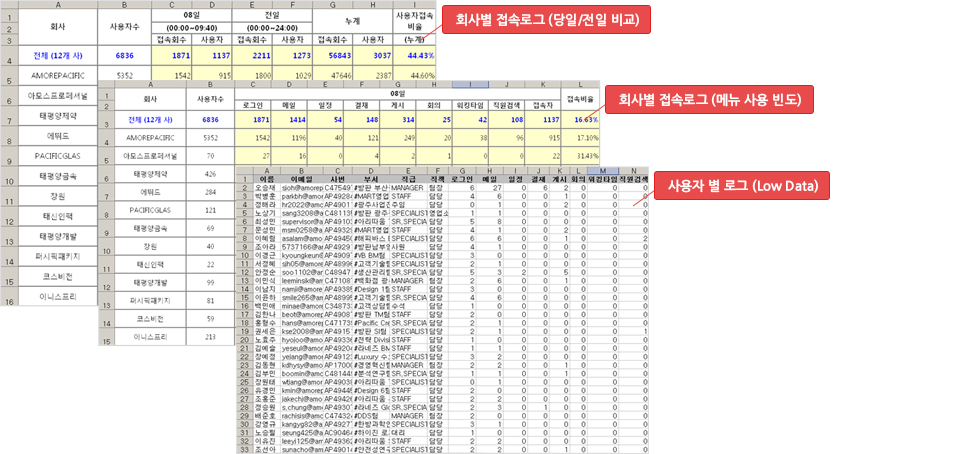Click the 누계 header cell
980x454 pixels.
point(352,20)
